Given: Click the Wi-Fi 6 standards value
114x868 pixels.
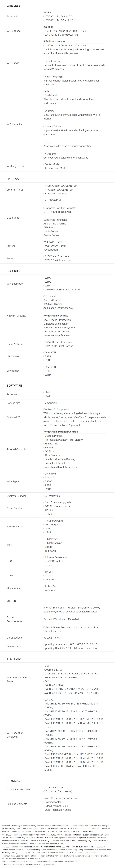Looking at the screenshot, I should point(47,12).
